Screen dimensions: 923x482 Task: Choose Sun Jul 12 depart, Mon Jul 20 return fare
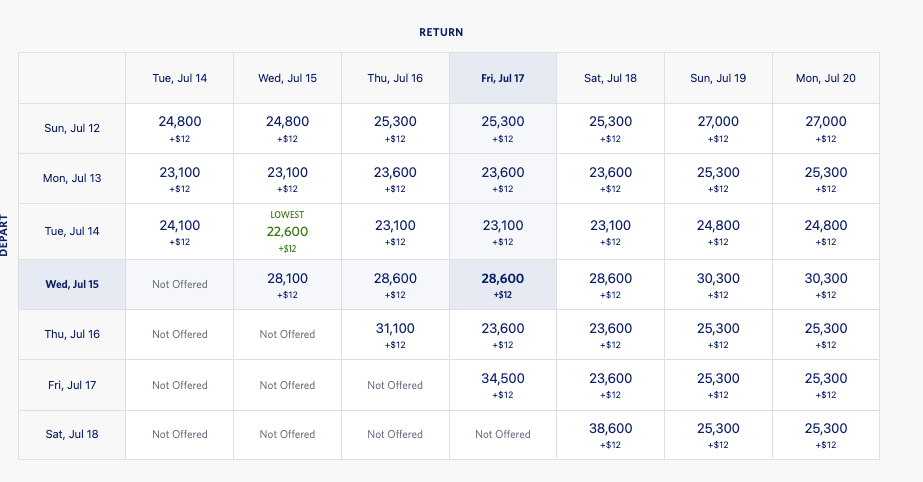tap(826, 128)
